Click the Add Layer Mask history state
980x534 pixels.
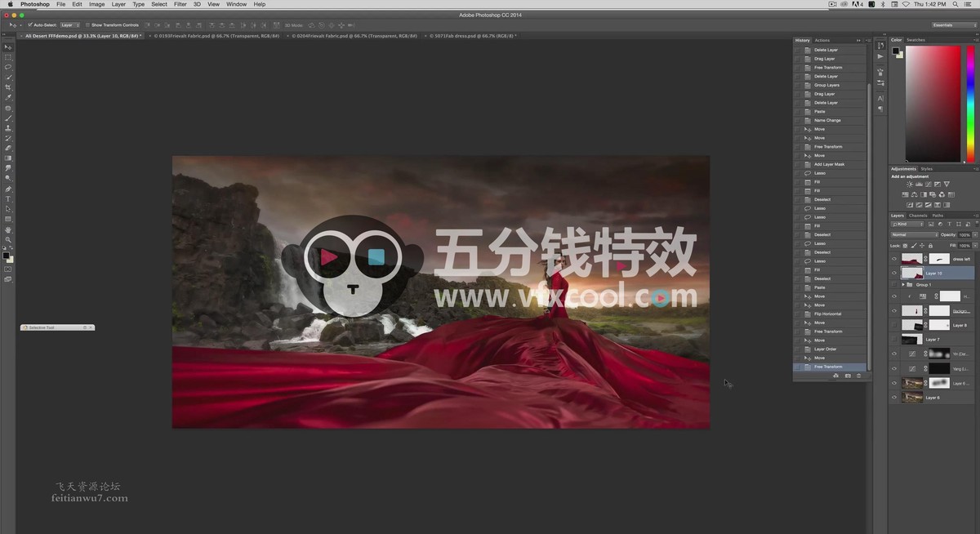coord(830,164)
